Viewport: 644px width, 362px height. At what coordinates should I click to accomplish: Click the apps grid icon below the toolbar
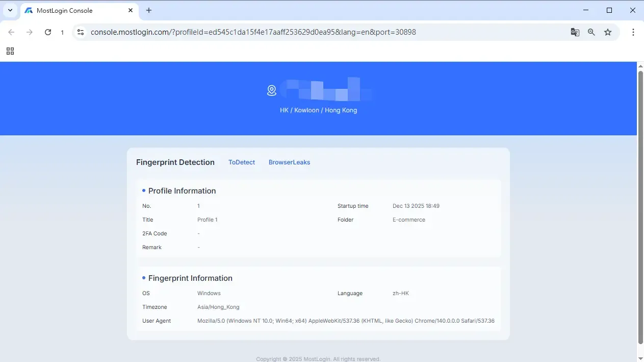(x=10, y=51)
